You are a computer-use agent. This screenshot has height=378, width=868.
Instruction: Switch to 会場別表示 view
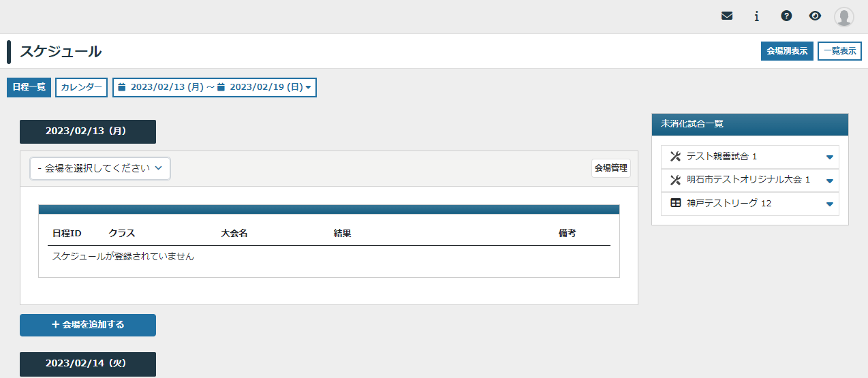(x=787, y=51)
